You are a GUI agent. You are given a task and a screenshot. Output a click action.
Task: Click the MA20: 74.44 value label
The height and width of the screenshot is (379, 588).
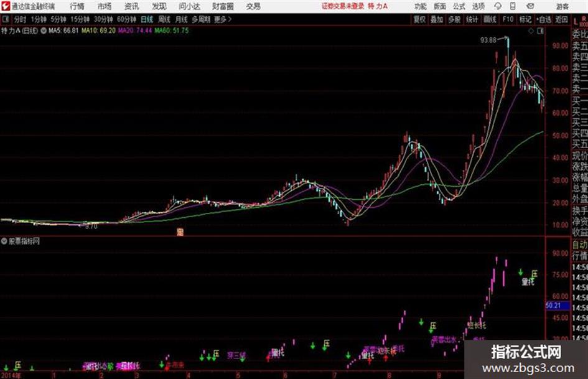[x=135, y=30]
